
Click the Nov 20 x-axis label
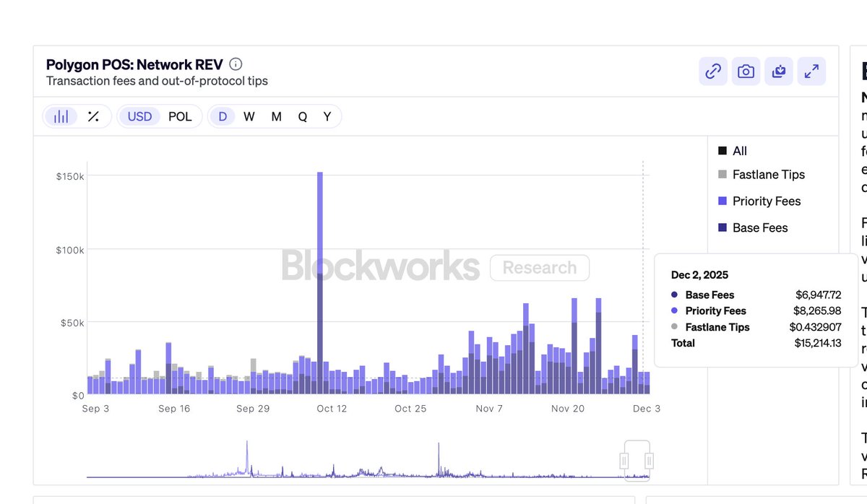click(x=568, y=409)
